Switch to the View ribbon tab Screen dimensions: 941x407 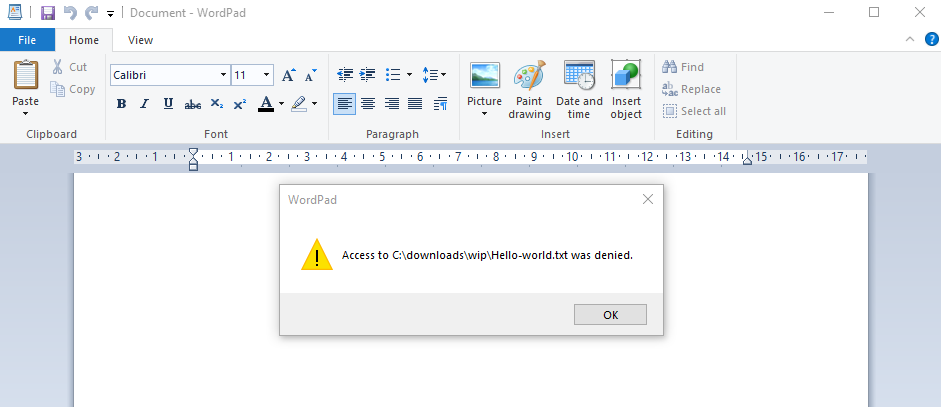coord(140,40)
